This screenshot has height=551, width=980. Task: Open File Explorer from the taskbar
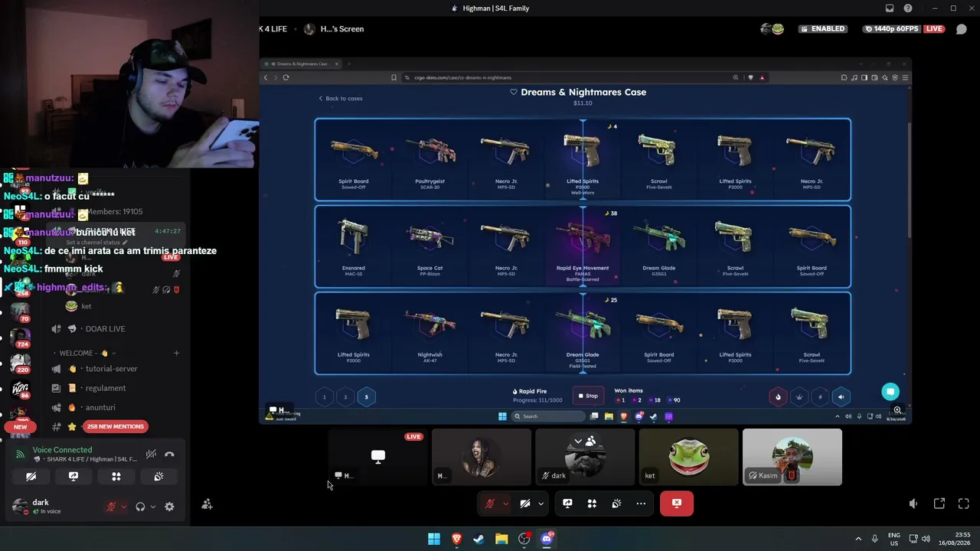click(501, 539)
